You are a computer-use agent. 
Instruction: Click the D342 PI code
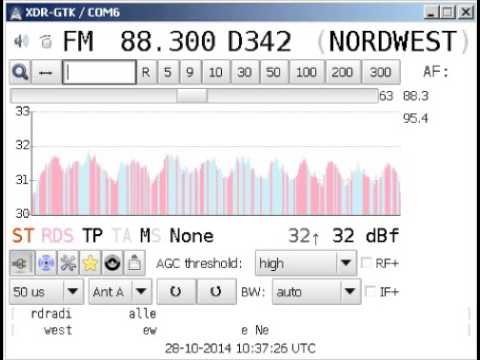coord(259,41)
